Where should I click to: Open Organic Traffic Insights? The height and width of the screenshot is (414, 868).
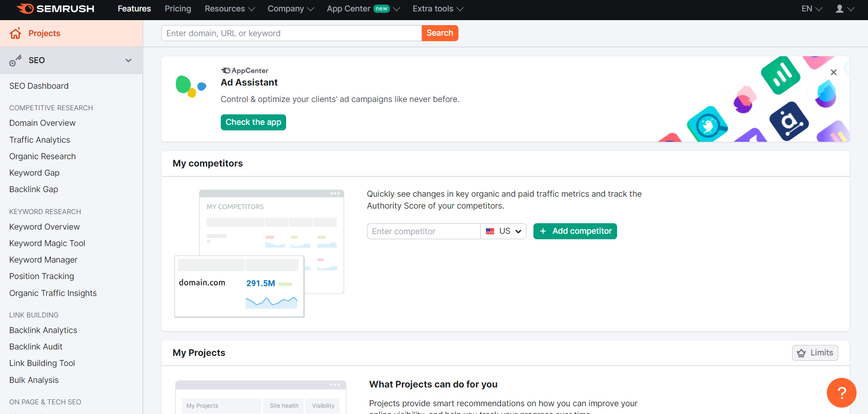(53, 293)
